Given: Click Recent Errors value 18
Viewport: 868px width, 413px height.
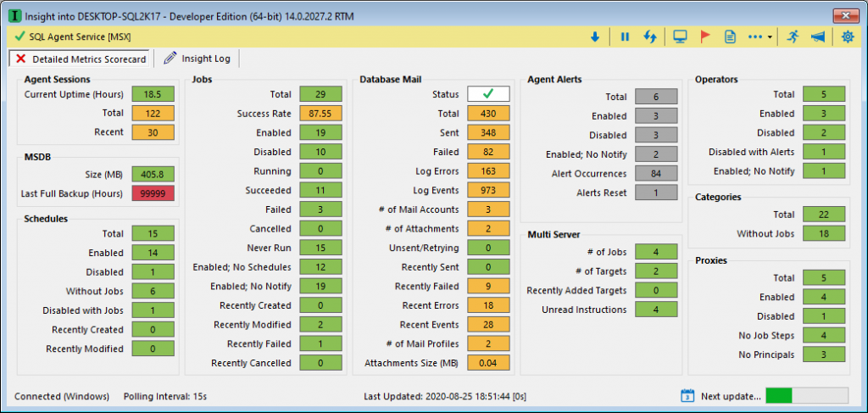Looking at the screenshot, I should (488, 305).
